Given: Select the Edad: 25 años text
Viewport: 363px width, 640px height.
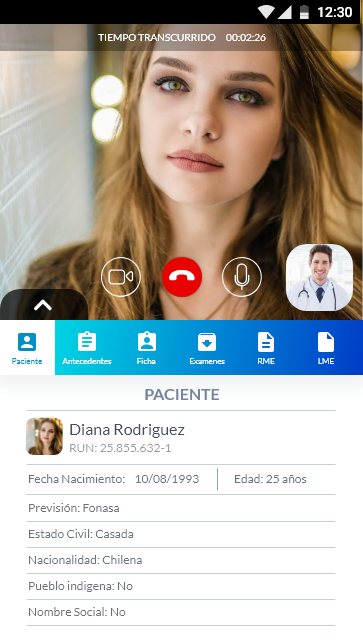Looking at the screenshot, I should tap(270, 479).
